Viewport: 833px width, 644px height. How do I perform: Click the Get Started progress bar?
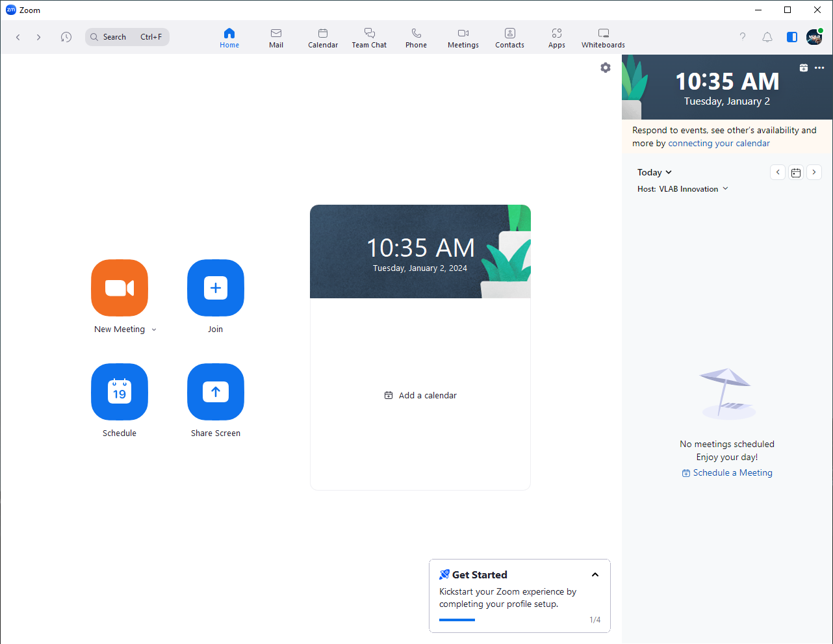coord(457,620)
